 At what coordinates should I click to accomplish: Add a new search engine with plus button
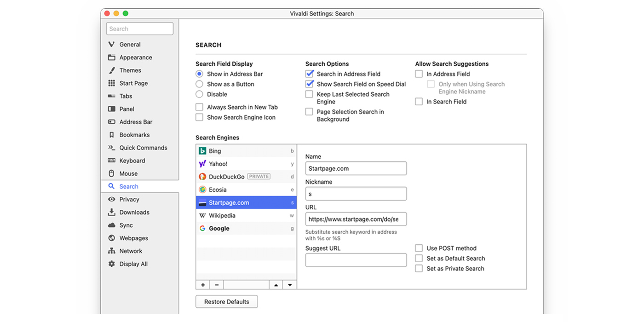[x=203, y=285]
